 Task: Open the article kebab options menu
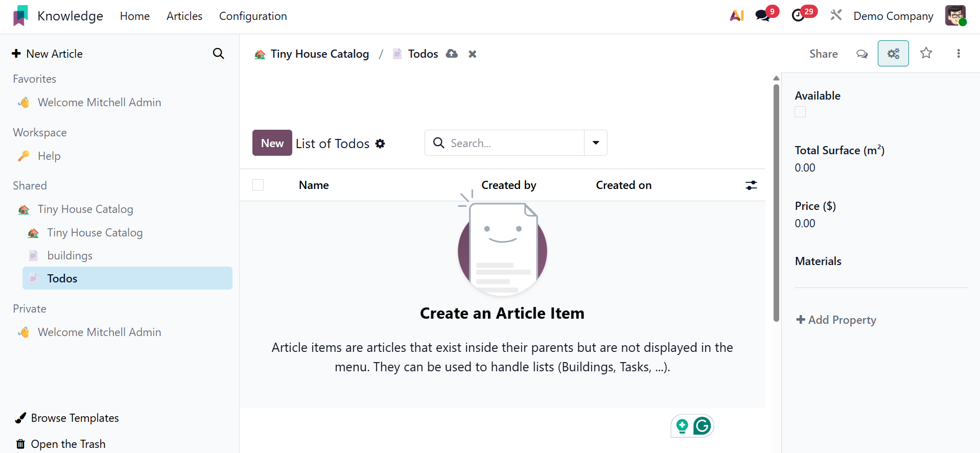959,54
